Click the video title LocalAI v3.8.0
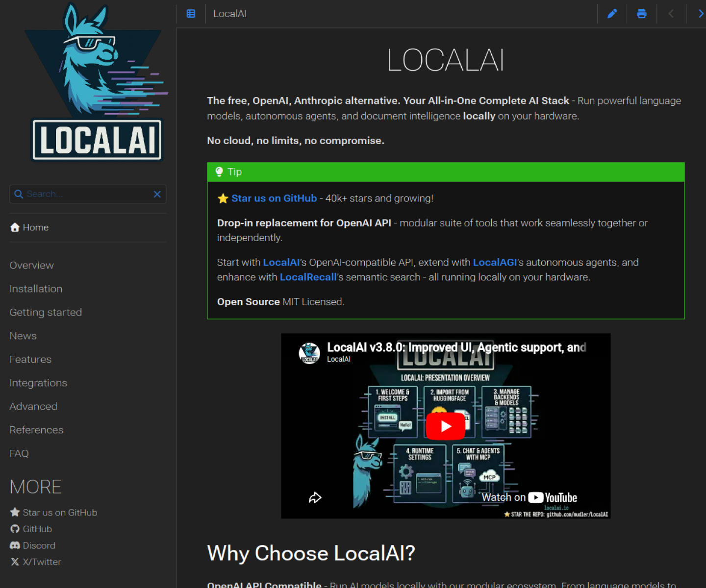The height and width of the screenshot is (588, 706). pyautogui.click(x=456, y=347)
